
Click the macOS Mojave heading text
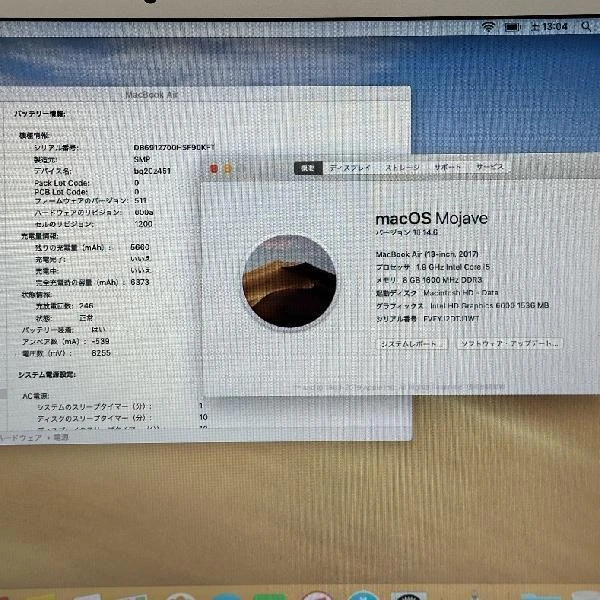click(x=432, y=218)
